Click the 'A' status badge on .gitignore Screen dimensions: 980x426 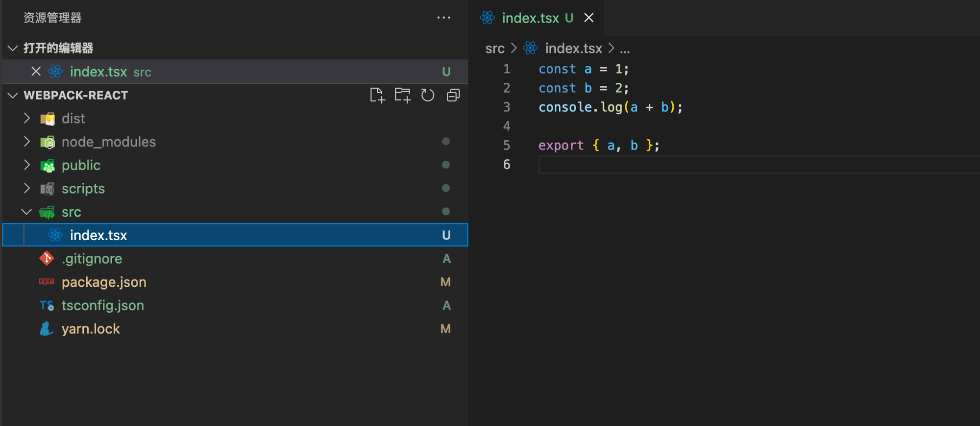(446, 258)
